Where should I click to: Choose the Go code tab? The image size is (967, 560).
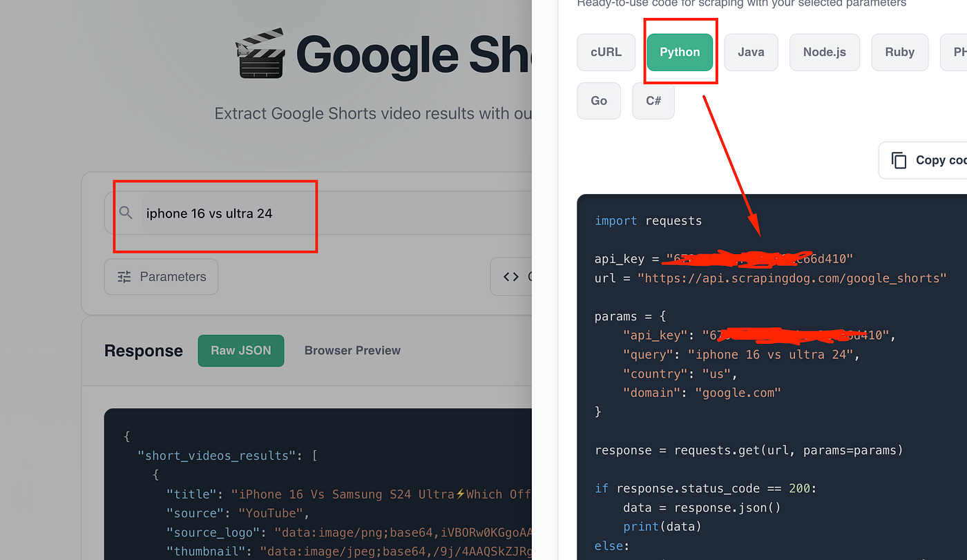click(x=599, y=101)
